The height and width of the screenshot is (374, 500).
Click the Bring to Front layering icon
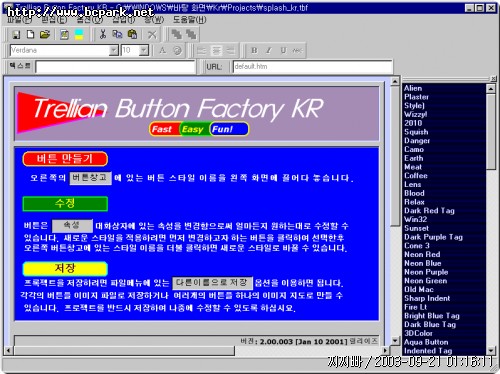pos(176,34)
